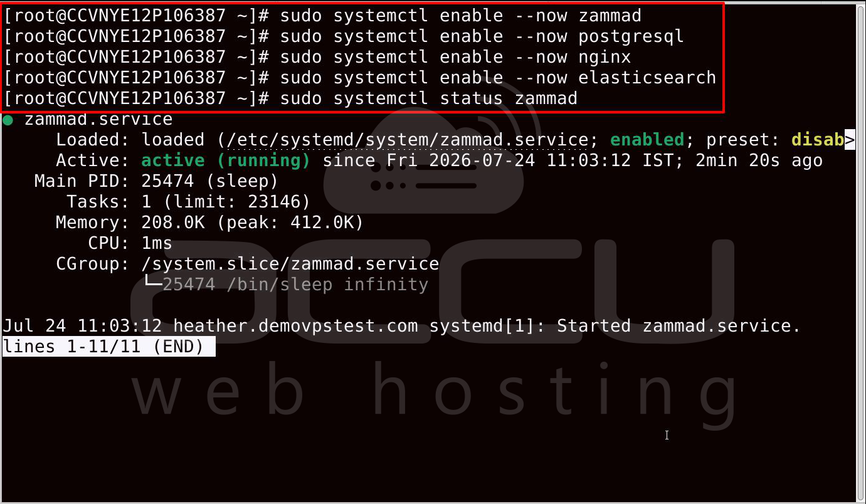Click the /system.slice/zammad.service CGroup path

coord(290,264)
